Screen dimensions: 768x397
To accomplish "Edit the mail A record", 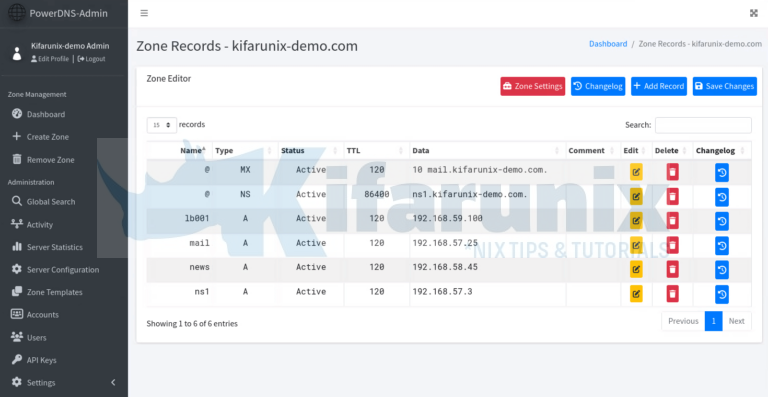I will coord(636,245).
